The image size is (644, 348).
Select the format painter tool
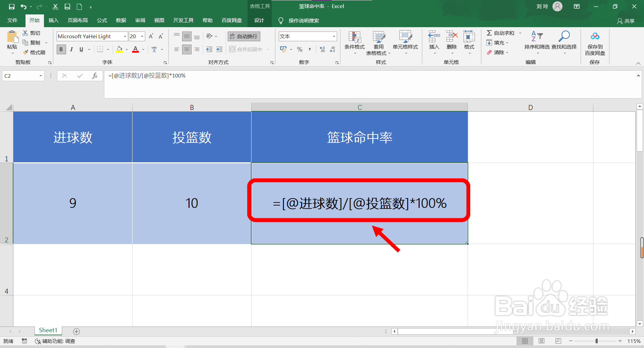click(x=35, y=52)
